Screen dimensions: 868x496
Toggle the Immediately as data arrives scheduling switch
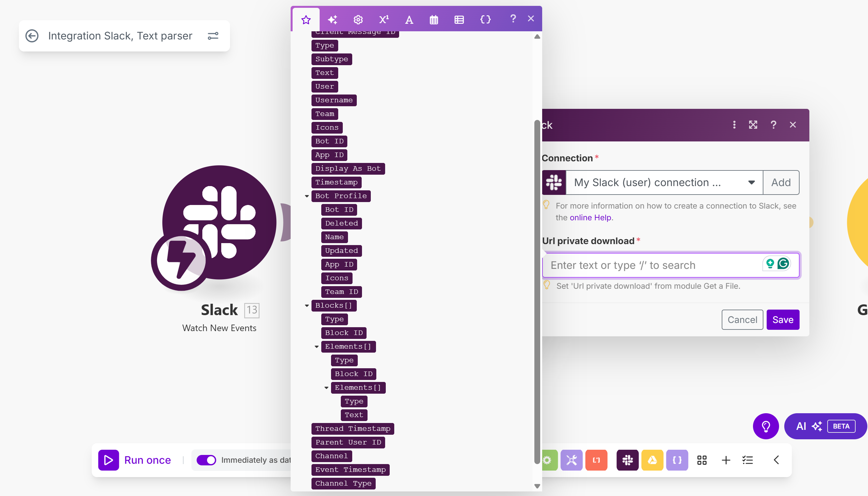tap(206, 460)
